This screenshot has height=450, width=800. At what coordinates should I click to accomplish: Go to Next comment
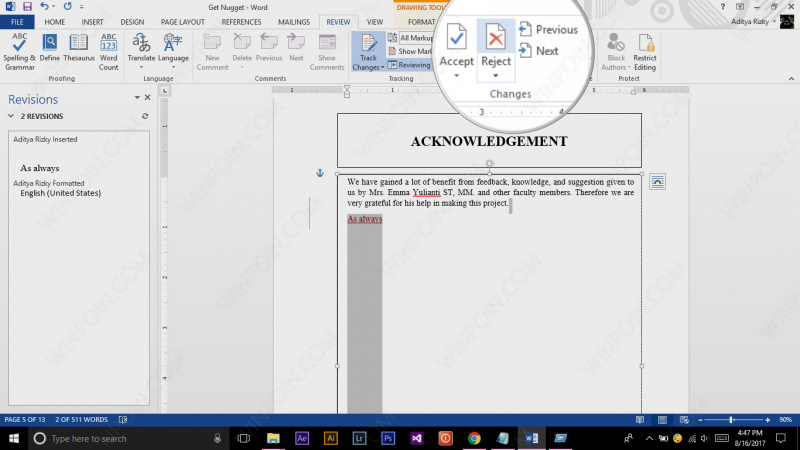pyautogui.click(x=296, y=48)
